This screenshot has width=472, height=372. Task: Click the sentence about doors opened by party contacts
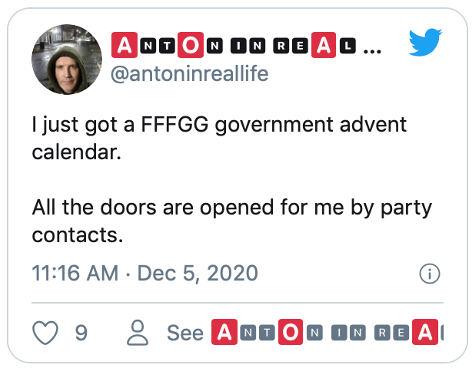coord(232,221)
